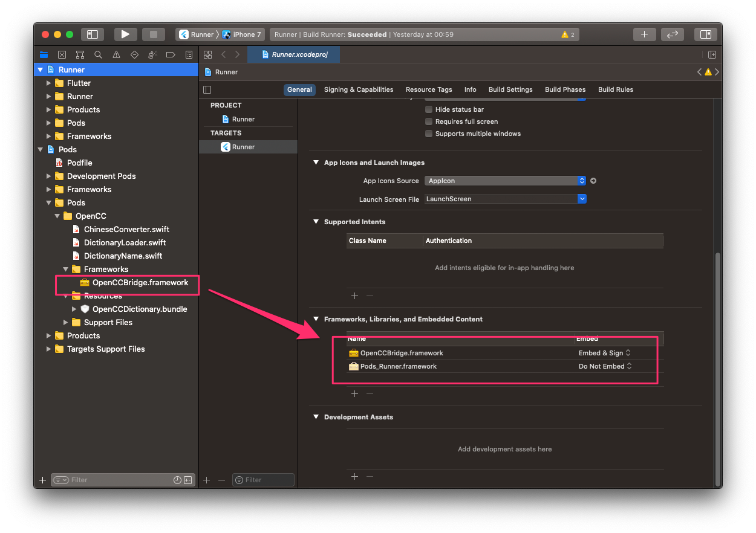Check Supports multiple windows

(429, 134)
